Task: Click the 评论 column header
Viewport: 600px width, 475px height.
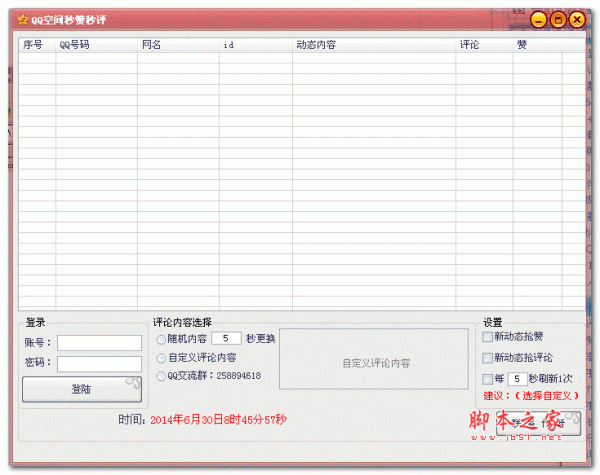Action: click(x=484, y=45)
